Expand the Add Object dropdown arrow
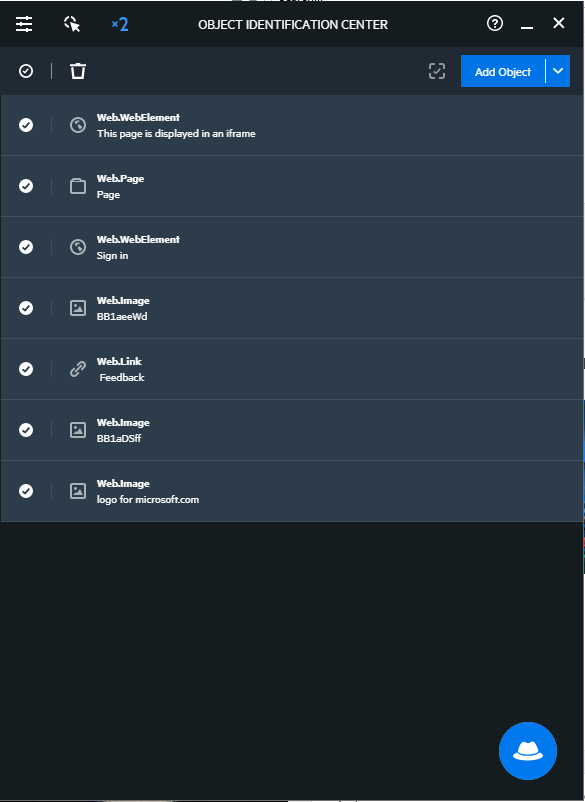Image resolution: width=585 pixels, height=802 pixels. coord(558,71)
